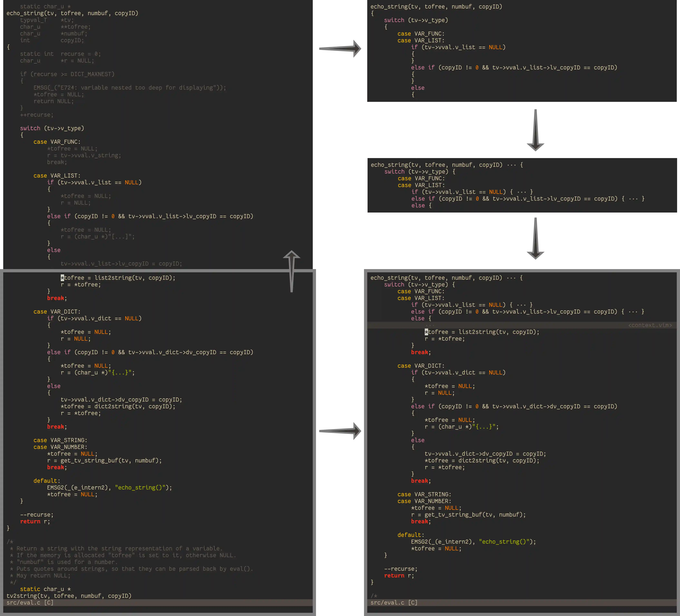Click the down arrow below the top-right panel
680x616 pixels.
coord(535,130)
